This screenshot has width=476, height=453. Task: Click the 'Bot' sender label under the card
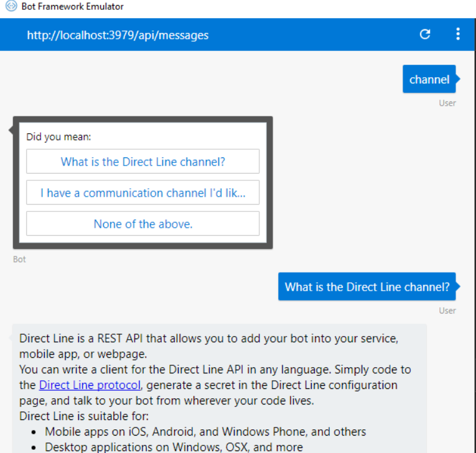point(19,259)
